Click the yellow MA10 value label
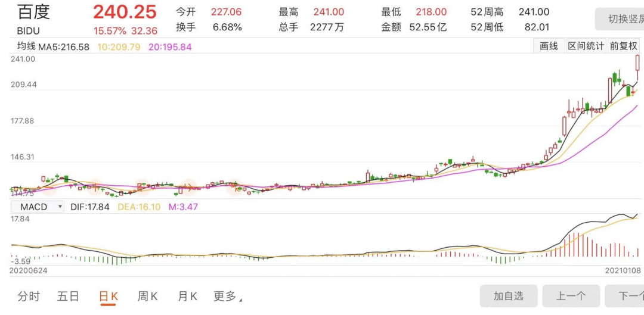This screenshot has width=644, height=315. point(119,47)
